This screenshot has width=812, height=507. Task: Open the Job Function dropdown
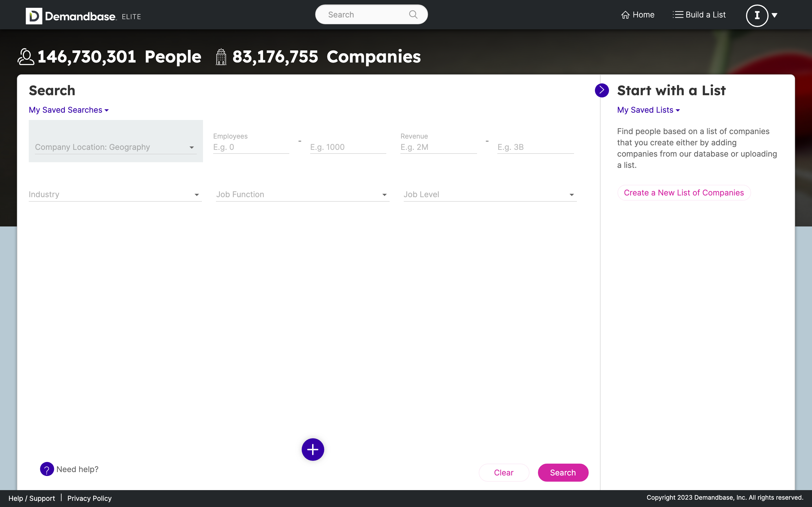pos(302,194)
